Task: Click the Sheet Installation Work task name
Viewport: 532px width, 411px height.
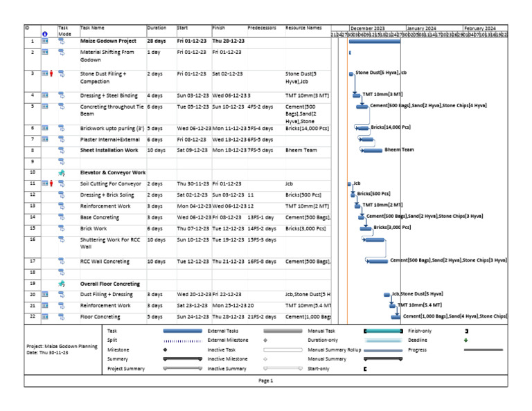Action: pyautogui.click(x=109, y=150)
